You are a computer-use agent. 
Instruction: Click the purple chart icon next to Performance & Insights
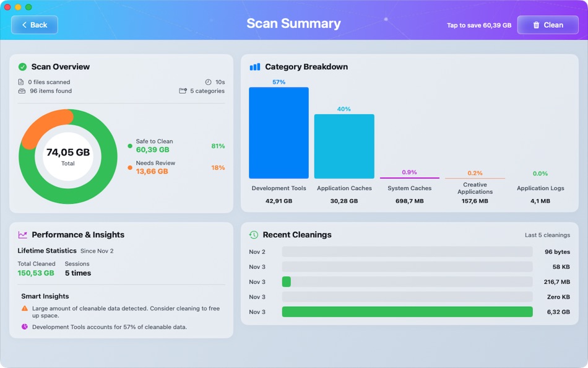coord(23,234)
